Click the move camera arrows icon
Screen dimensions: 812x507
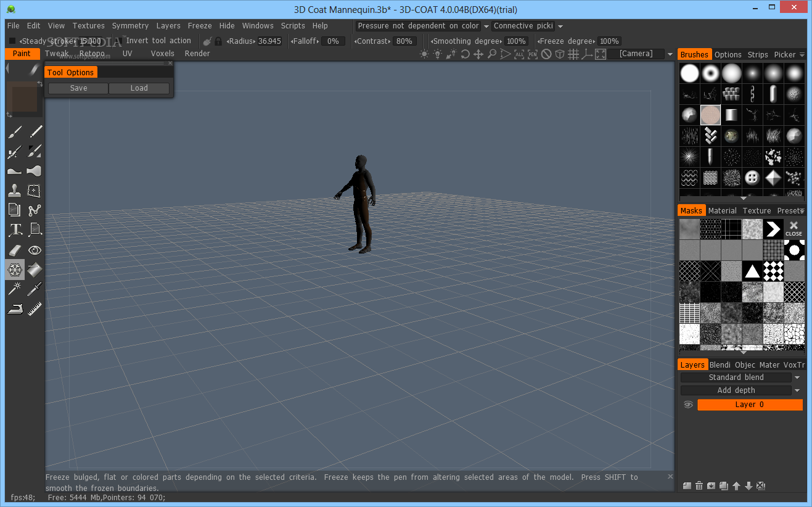pos(478,54)
